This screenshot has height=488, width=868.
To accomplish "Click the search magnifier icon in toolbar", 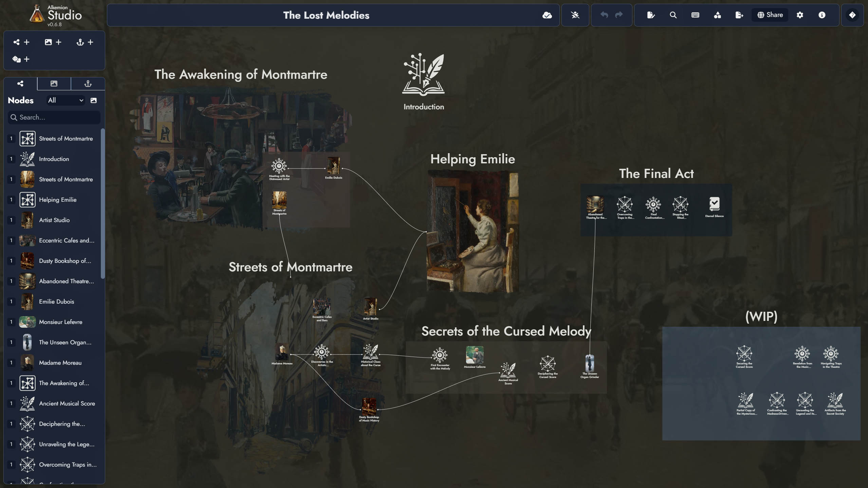I will pos(672,14).
